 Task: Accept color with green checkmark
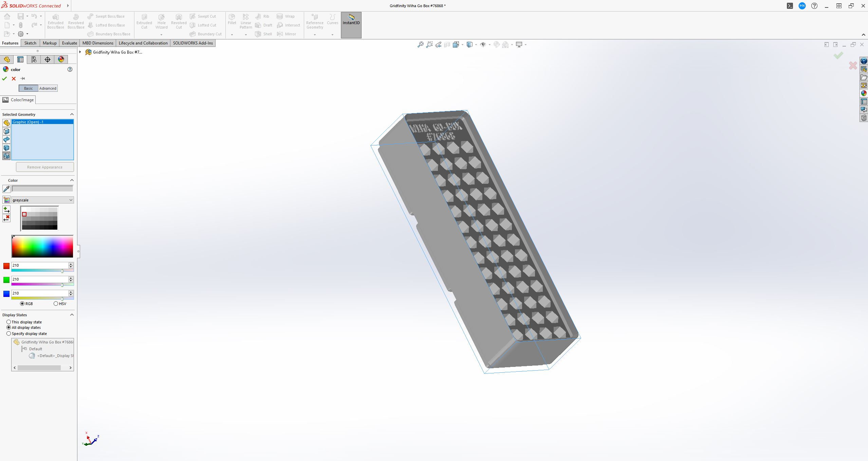[x=4, y=78]
